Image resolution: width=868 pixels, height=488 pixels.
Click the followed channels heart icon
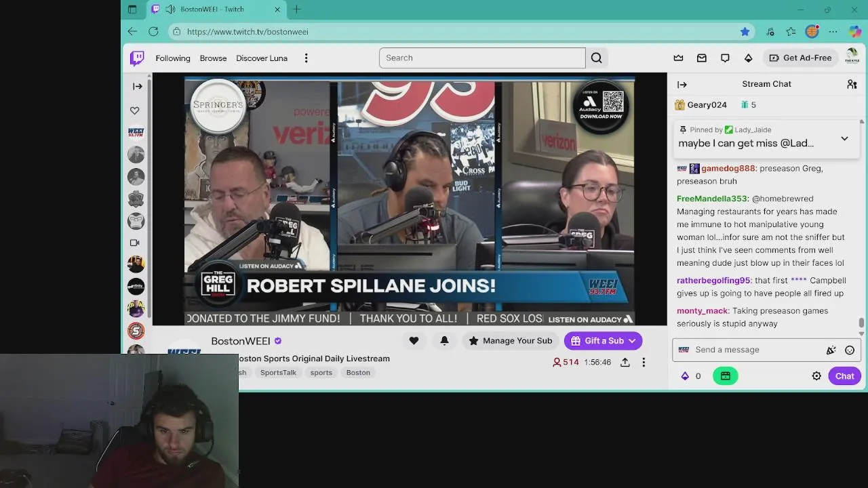[135, 110]
